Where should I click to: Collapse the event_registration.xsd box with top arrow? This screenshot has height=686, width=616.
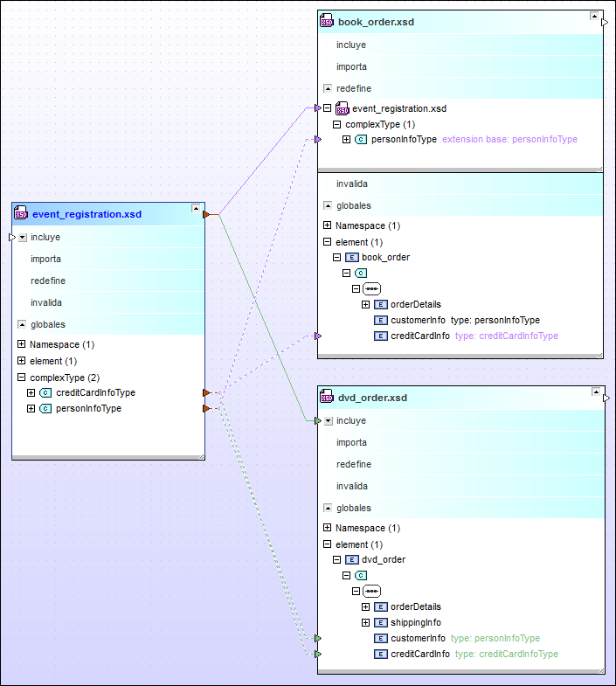[x=194, y=210]
